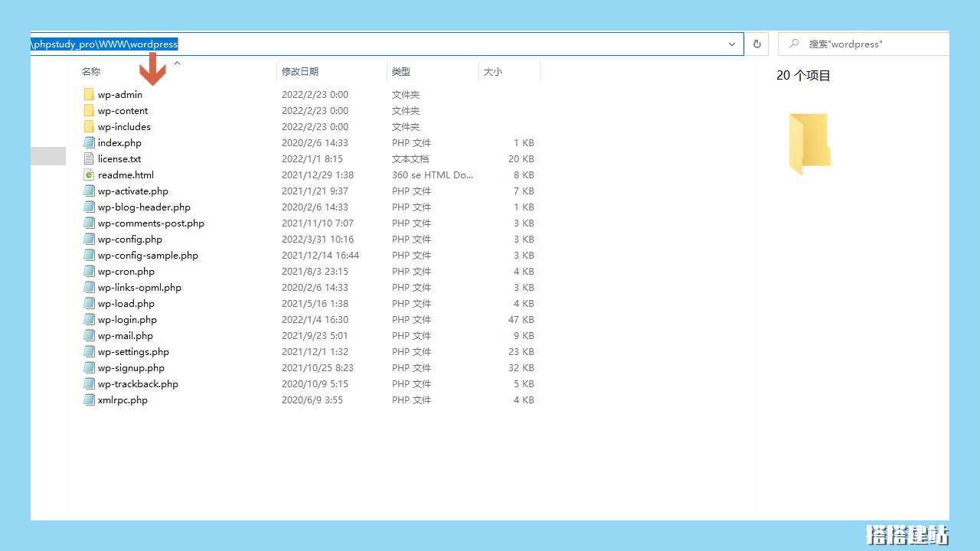Click the wp-mail.php file icon
Screen dimensions: 980x551
[89, 336]
